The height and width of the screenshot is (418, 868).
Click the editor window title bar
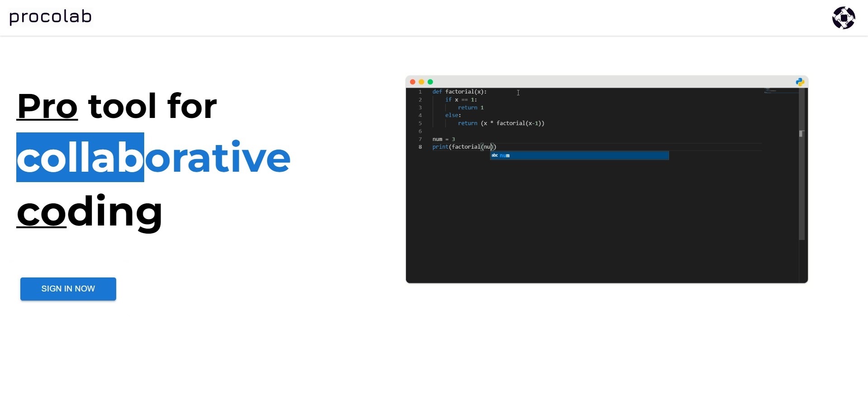coord(606,82)
